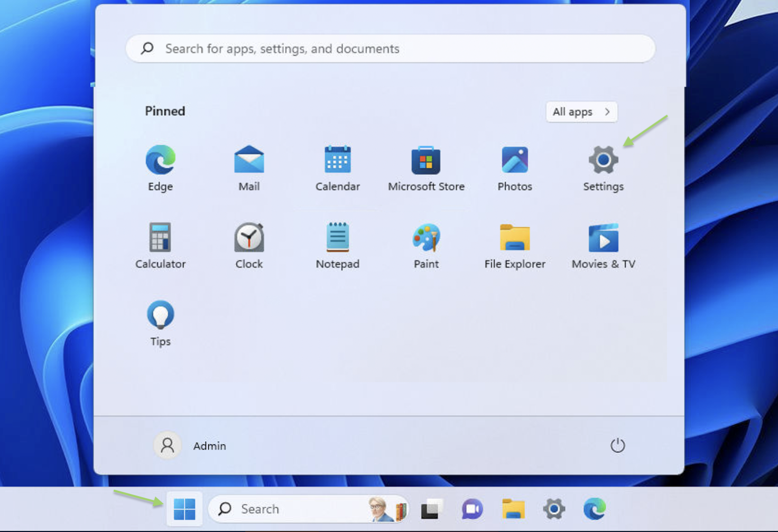Open the Admin user account menu
778x532 pixels.
pos(190,445)
